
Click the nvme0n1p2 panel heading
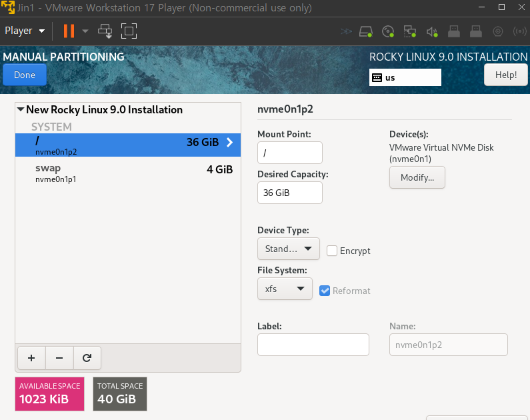tap(285, 109)
